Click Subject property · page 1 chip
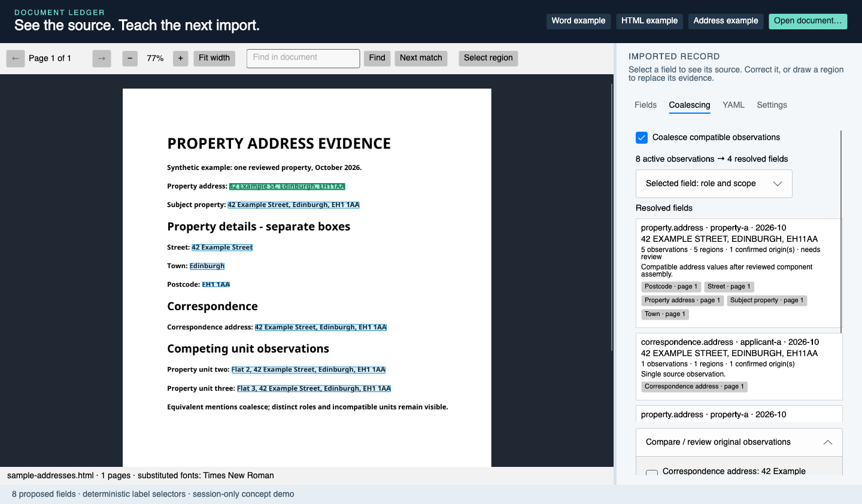Screen dimensions: 862x504 click(x=767, y=300)
